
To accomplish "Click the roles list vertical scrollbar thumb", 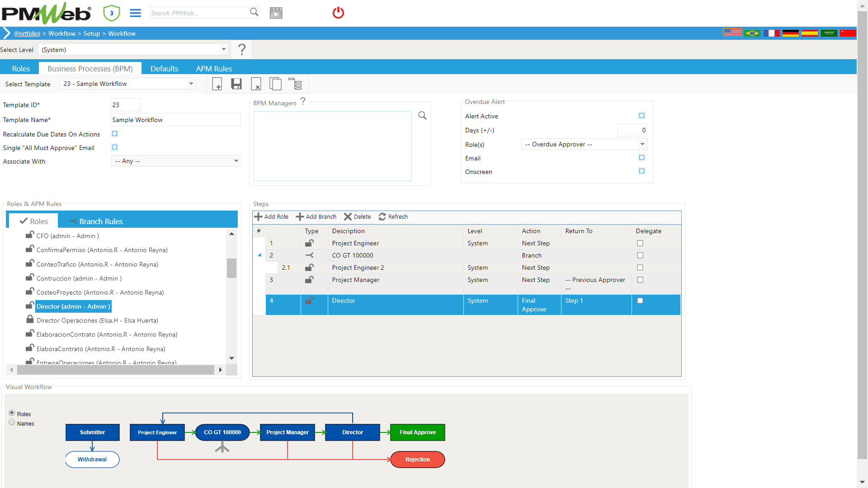I will (231, 268).
